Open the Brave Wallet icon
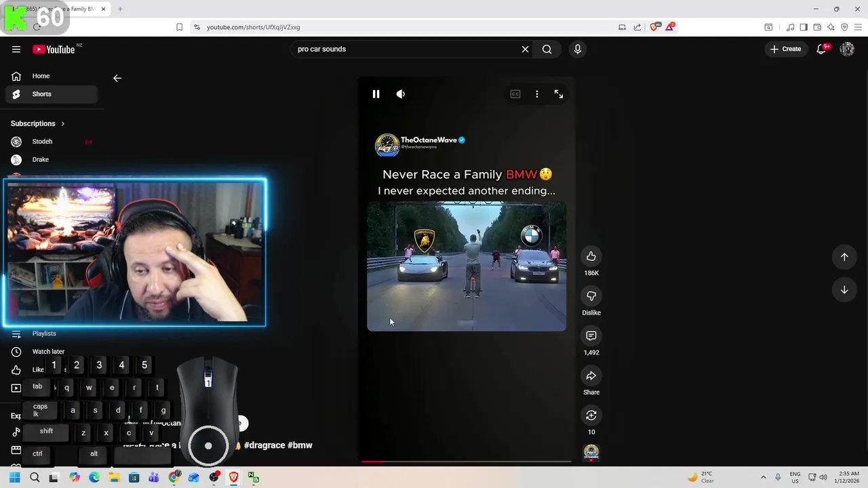Viewport: 868px width, 488px height. pyautogui.click(x=817, y=27)
